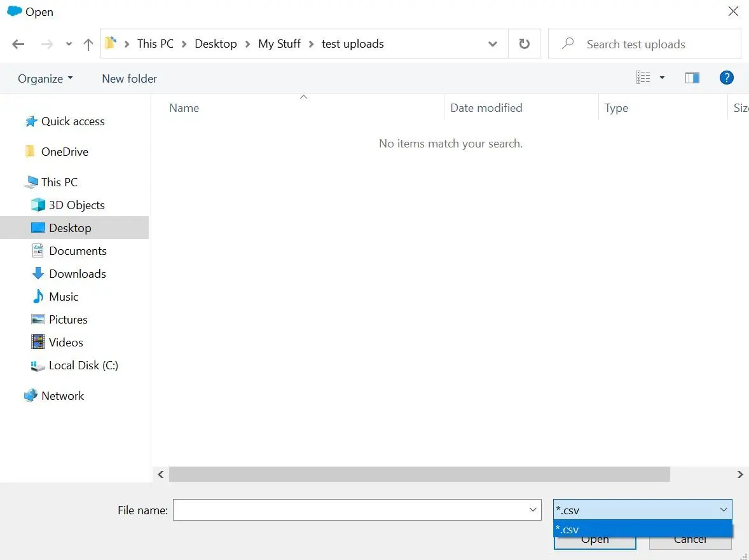Select test uploads in breadcrumb path

352,44
